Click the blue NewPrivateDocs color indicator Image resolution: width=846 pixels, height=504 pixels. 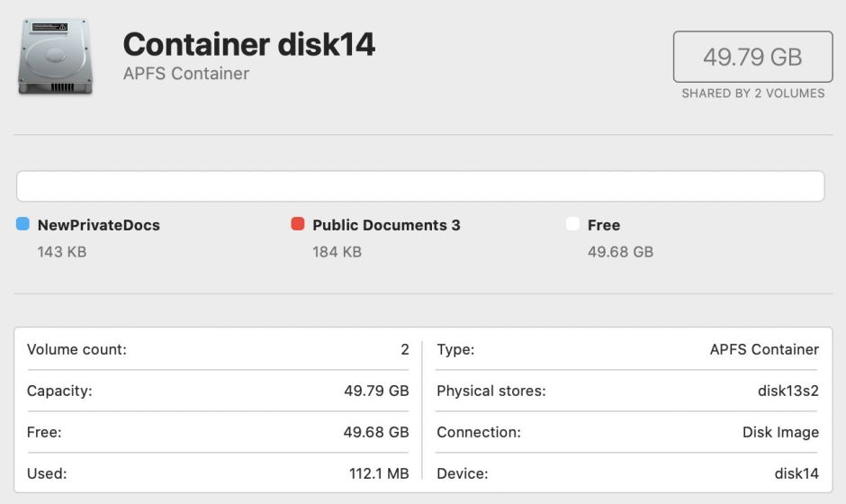[23, 224]
